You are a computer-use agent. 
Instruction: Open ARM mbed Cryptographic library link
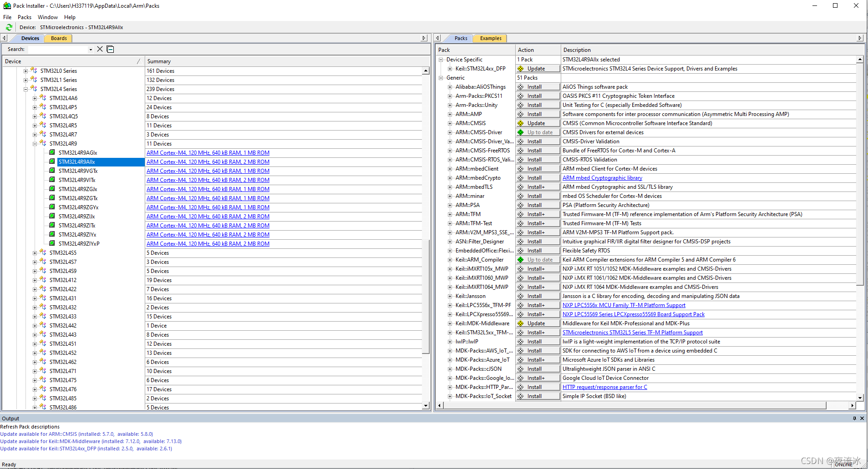point(602,178)
